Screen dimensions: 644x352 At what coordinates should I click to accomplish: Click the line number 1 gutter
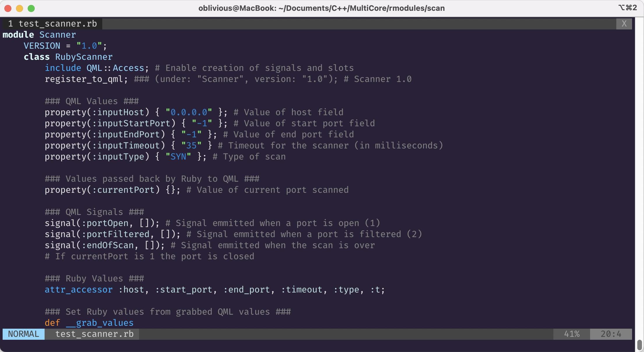(x=9, y=23)
